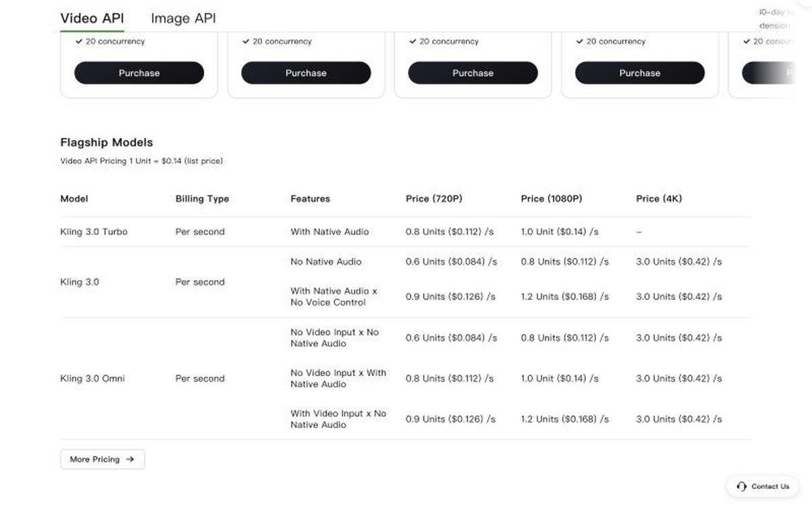This screenshot has height=508, width=812.
Task: Click Purchase in the leftmost pricing card
Action: pyautogui.click(x=139, y=73)
